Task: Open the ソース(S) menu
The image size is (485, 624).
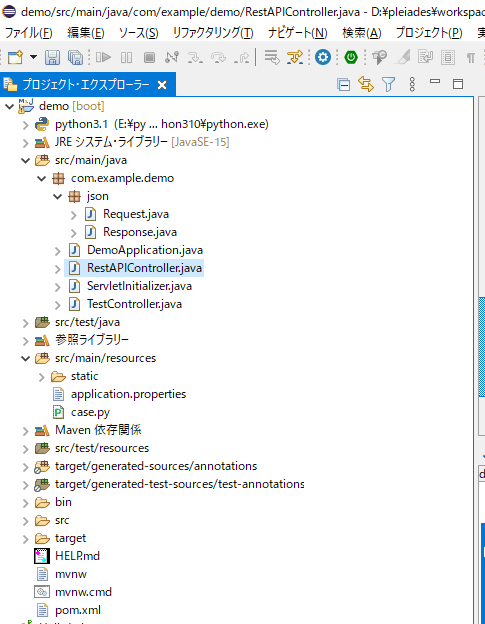Action: [x=138, y=33]
